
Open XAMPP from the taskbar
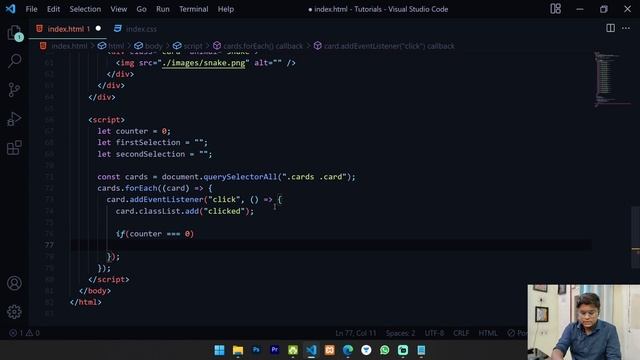[x=329, y=350]
